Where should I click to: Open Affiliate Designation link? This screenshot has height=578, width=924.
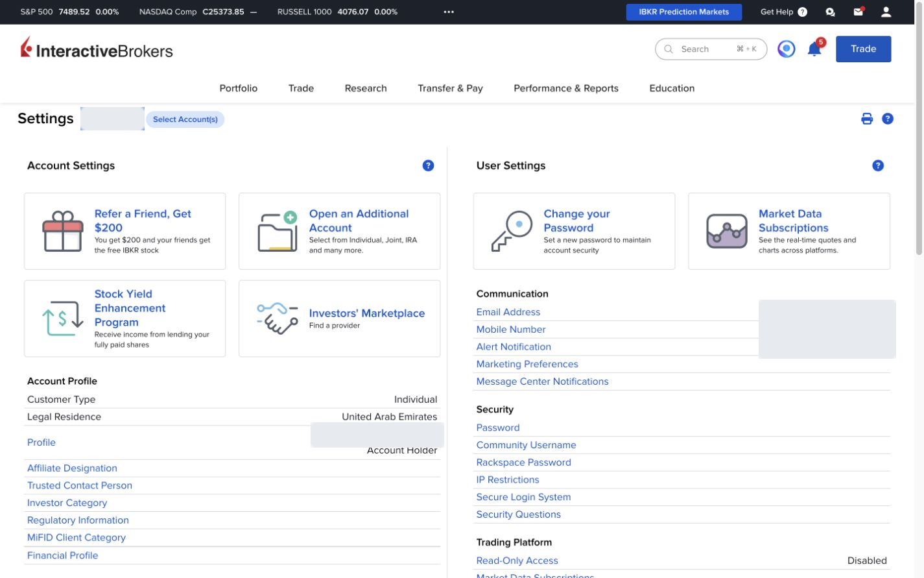click(72, 468)
